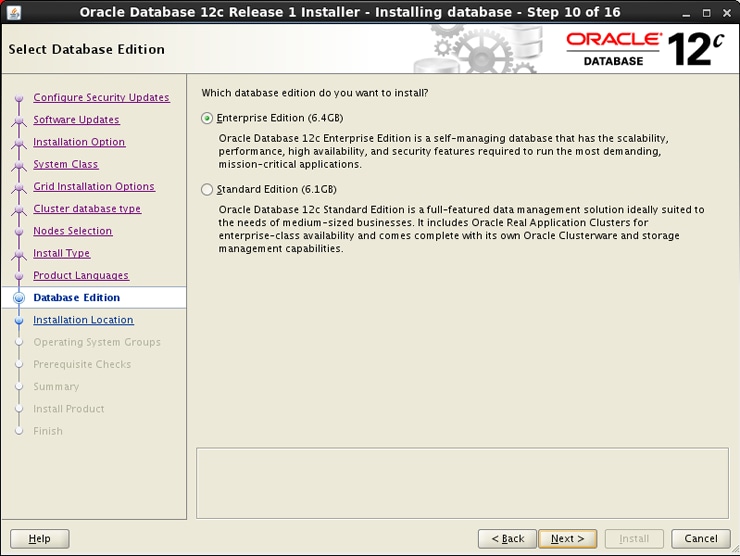
Task: Open Install Type step link
Action: point(61,253)
